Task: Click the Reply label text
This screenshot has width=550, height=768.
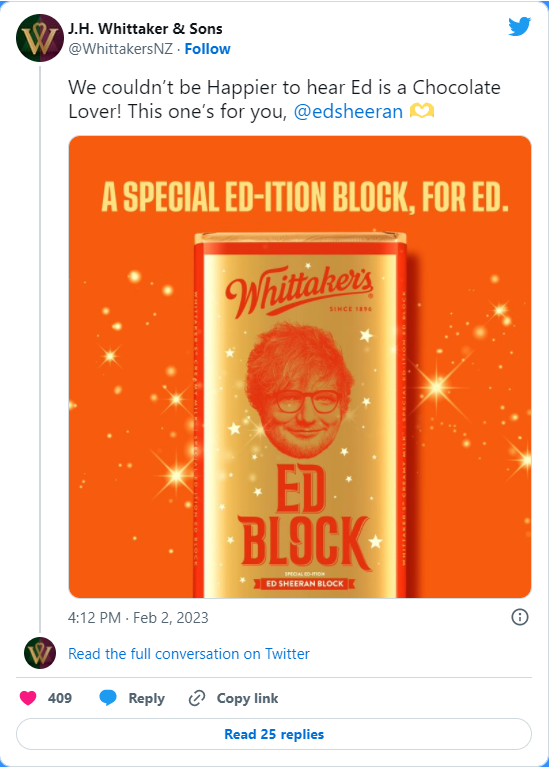Action: pos(146,698)
